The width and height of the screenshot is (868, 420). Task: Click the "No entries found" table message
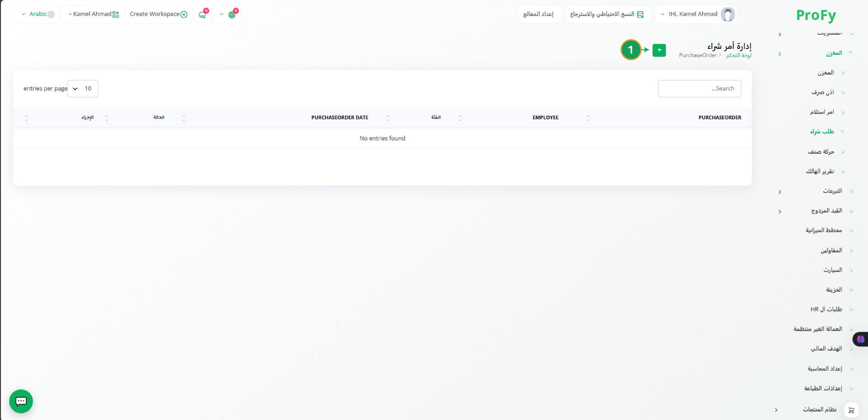pos(382,138)
